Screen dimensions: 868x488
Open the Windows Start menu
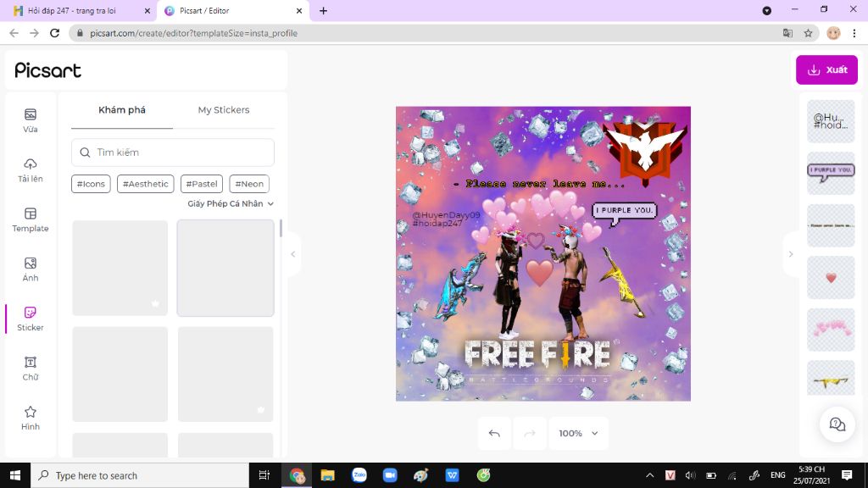pos(15,475)
